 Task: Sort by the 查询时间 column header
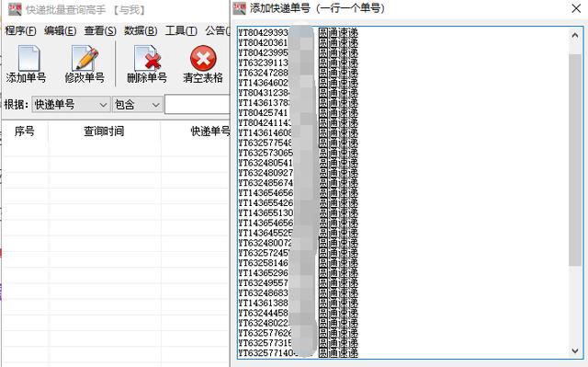coord(104,132)
